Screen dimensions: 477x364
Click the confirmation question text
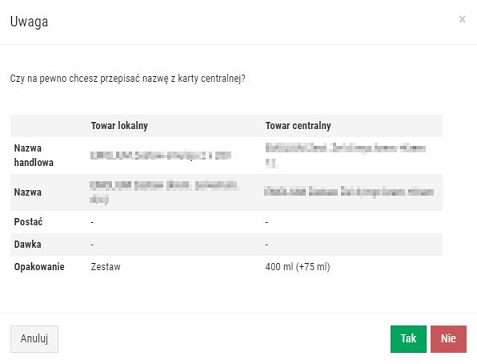pos(128,79)
